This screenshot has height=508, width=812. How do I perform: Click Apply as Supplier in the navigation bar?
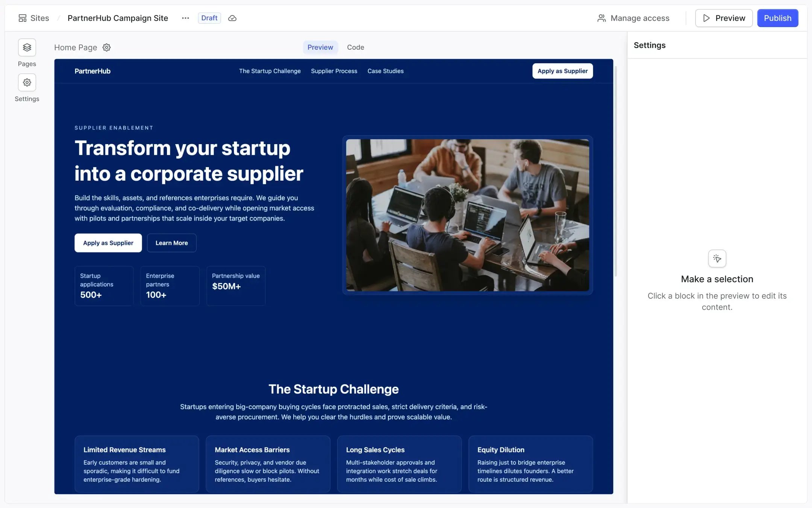[562, 71]
